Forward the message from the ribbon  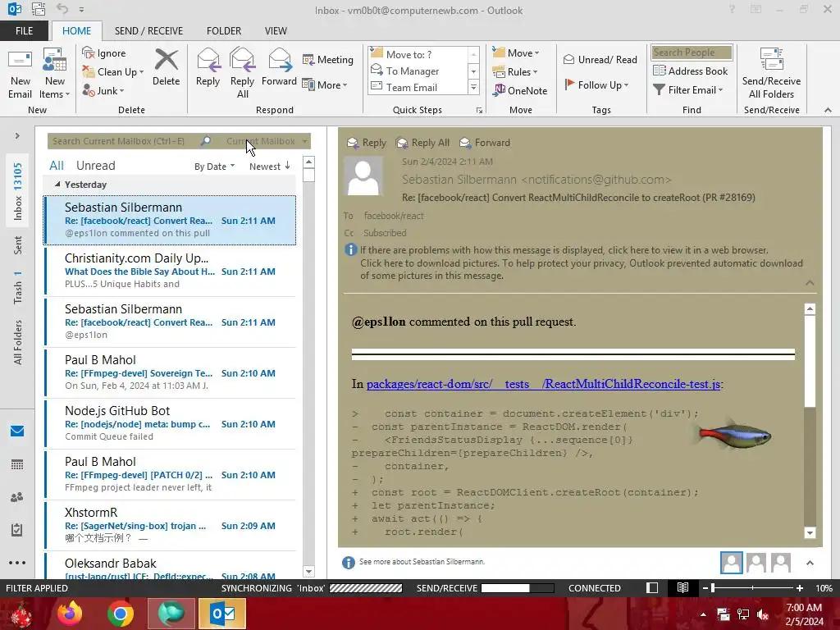(x=279, y=68)
